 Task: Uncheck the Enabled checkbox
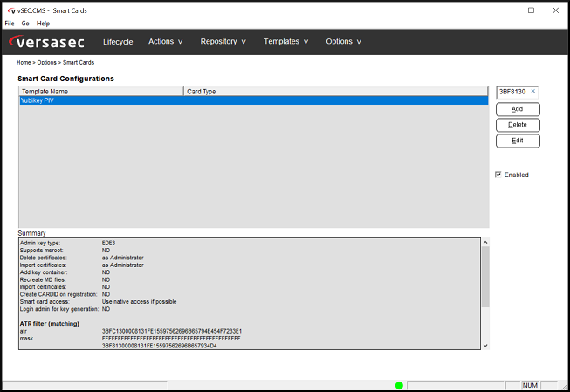tap(498, 175)
